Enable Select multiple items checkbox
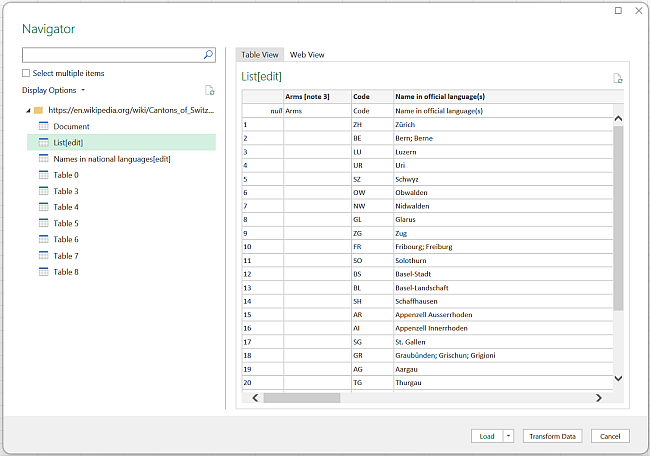Screen dimensions: 650x456 click(x=26, y=73)
